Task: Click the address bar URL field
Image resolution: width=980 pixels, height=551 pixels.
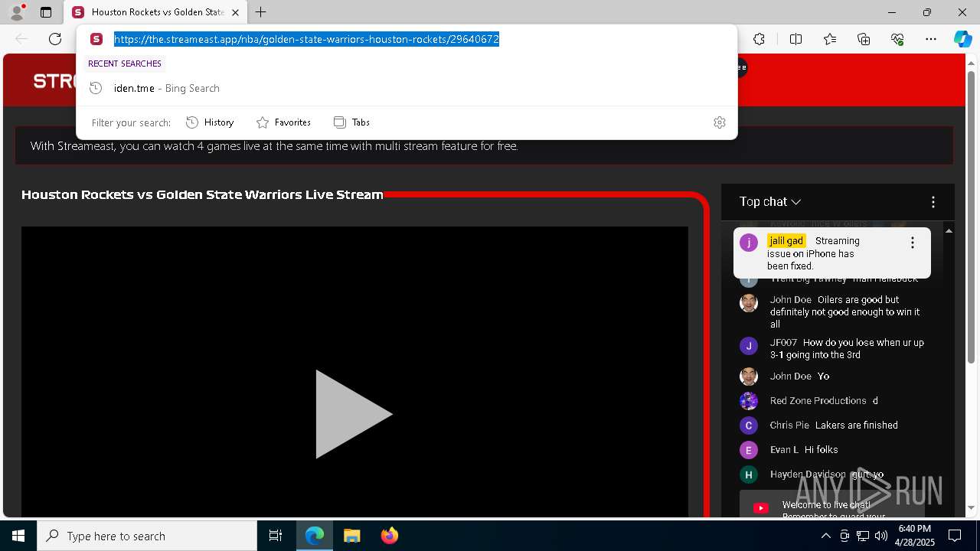Action: coord(306,39)
